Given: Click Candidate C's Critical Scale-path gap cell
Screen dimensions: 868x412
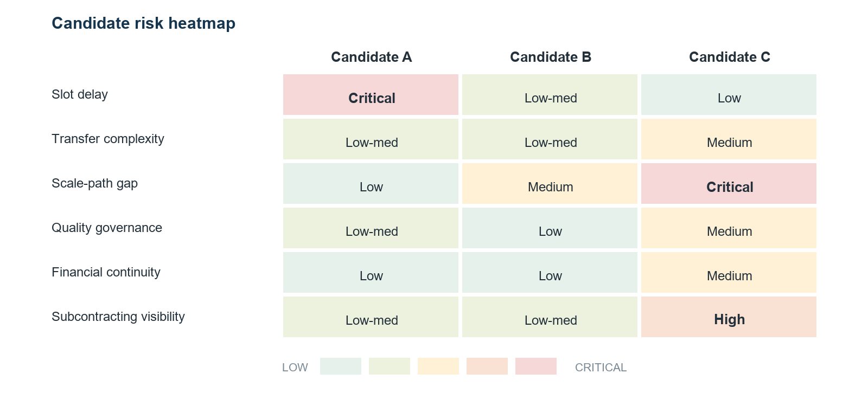Looking at the screenshot, I should 729,183.
